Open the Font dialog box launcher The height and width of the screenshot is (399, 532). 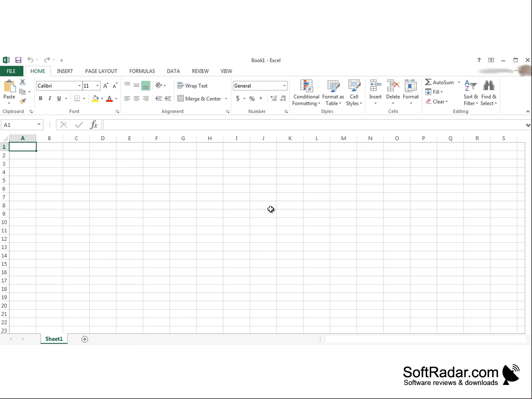(x=117, y=111)
